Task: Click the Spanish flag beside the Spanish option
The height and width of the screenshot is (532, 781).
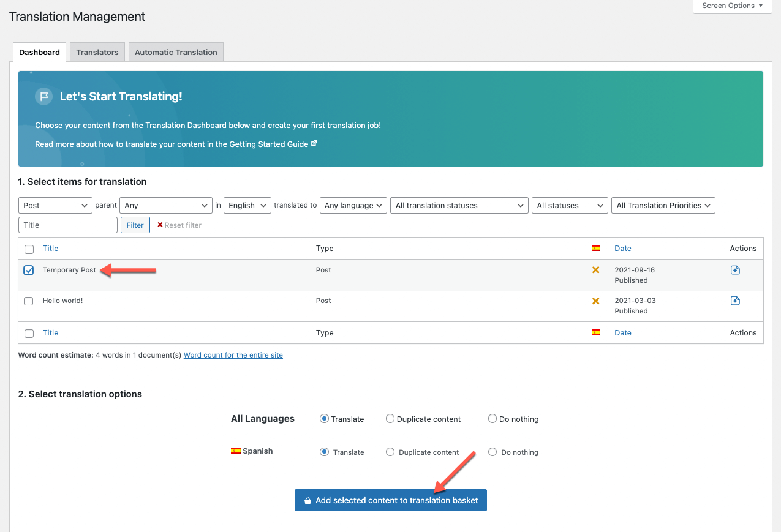Action: point(236,451)
